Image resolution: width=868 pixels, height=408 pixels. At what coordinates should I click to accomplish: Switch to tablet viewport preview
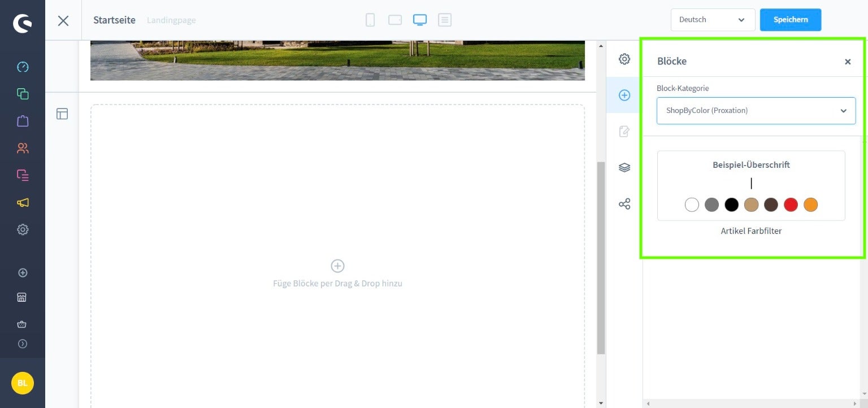tap(395, 20)
